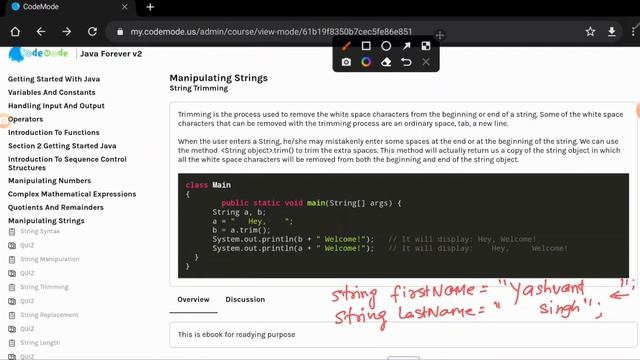Click 'This is ebook for readying purpose' text
Viewport: 640px width, 360px height.
pos(236,334)
